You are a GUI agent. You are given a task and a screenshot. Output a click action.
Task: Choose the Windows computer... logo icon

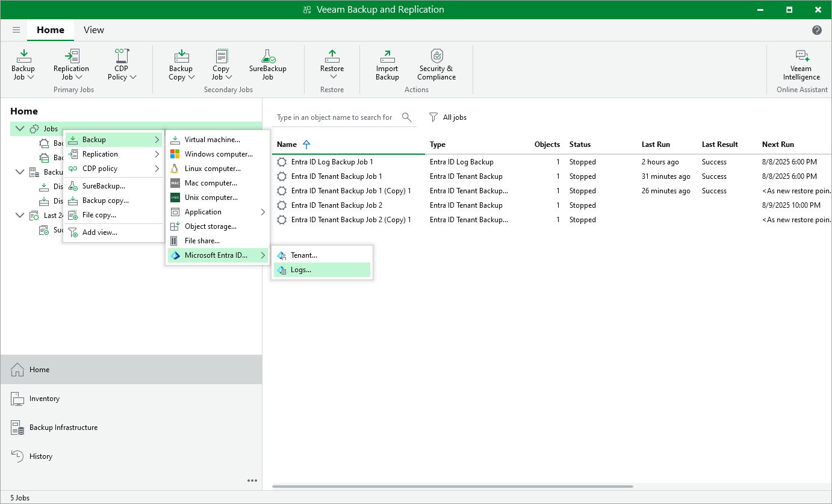(x=175, y=154)
